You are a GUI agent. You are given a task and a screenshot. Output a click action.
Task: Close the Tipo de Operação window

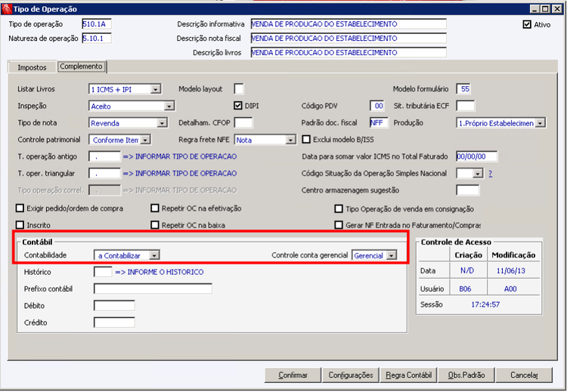[x=557, y=8]
